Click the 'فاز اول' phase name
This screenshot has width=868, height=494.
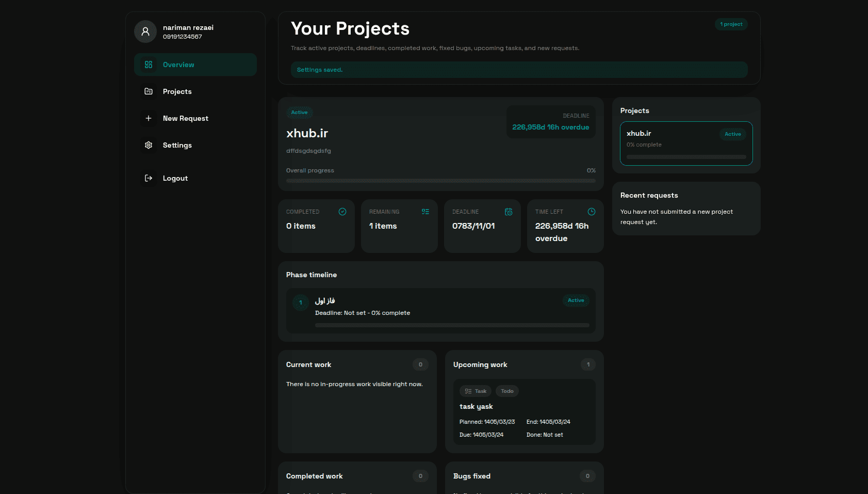pyautogui.click(x=325, y=300)
